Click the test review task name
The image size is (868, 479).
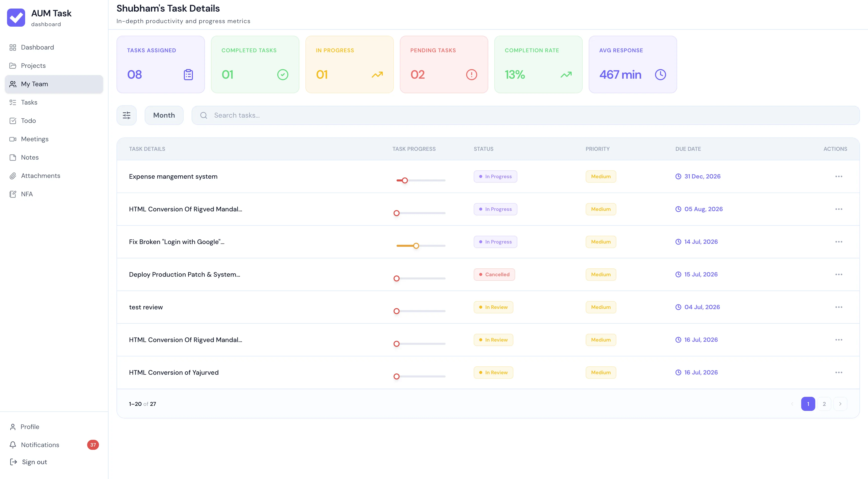coord(146,307)
